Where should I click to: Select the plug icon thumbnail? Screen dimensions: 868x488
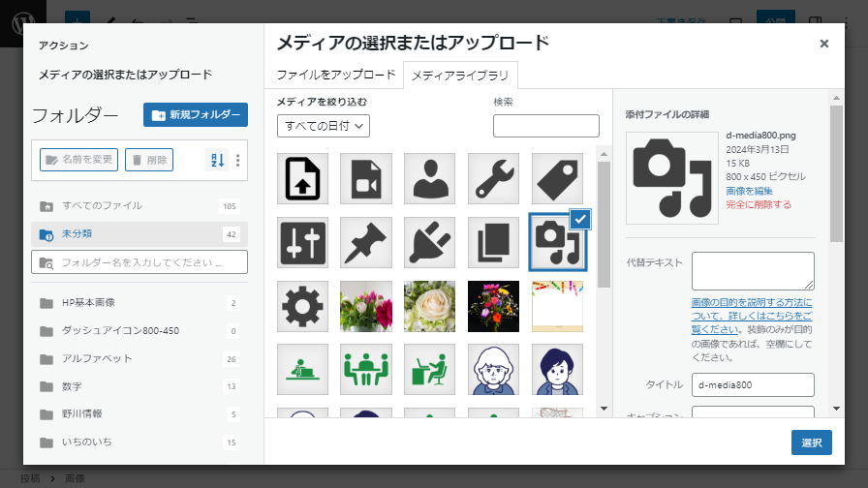[x=429, y=242]
